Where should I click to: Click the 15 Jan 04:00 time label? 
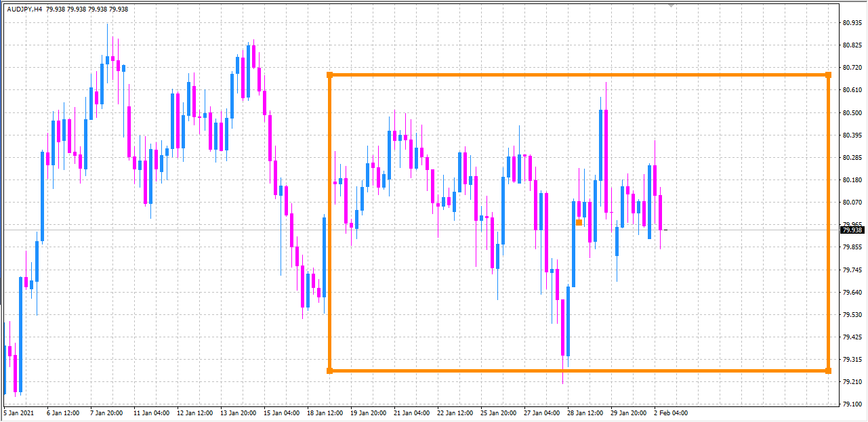click(281, 413)
